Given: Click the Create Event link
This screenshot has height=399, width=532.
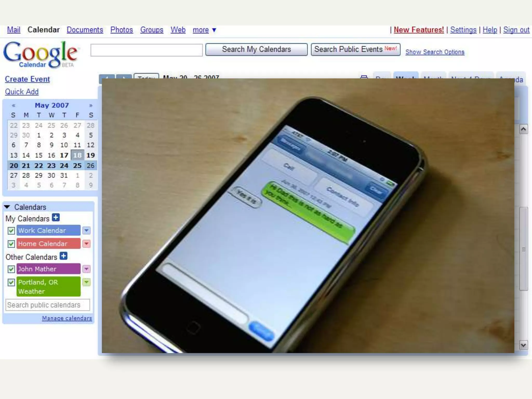Looking at the screenshot, I should tap(27, 79).
